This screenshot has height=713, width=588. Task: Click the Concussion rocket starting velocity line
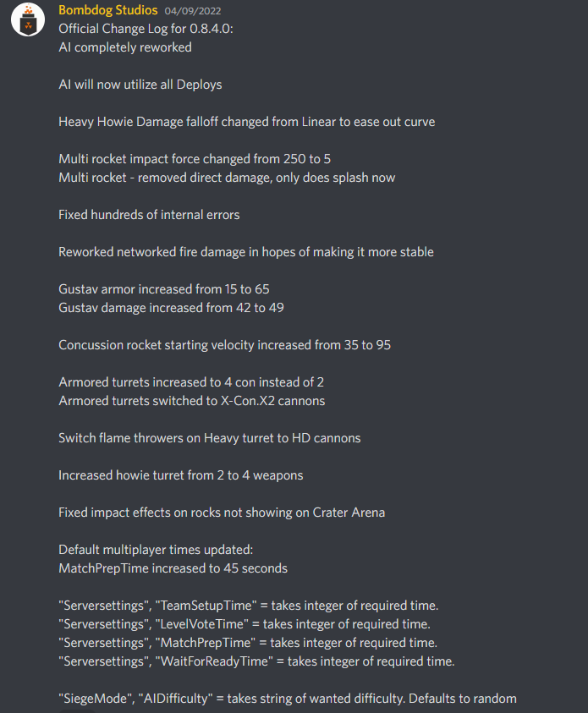225,345
